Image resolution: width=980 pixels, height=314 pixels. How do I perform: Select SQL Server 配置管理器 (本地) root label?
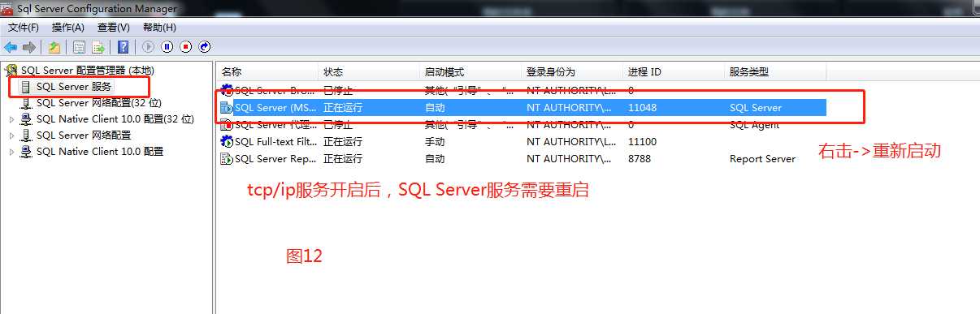pyautogui.click(x=87, y=71)
